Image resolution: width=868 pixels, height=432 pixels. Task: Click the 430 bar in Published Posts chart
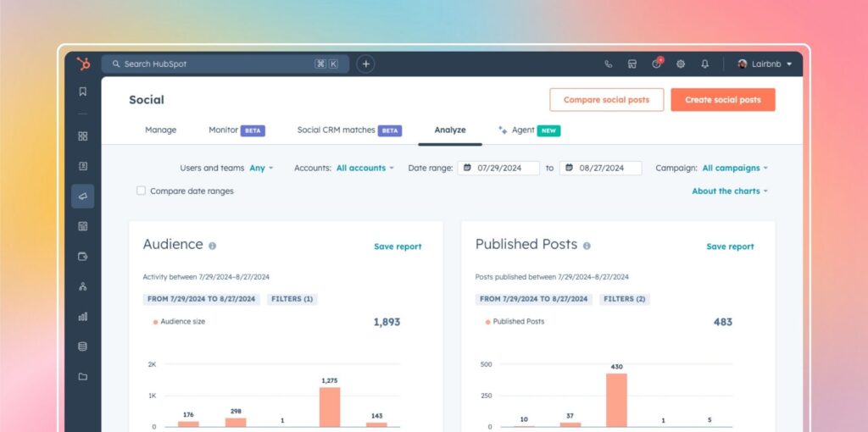616,400
